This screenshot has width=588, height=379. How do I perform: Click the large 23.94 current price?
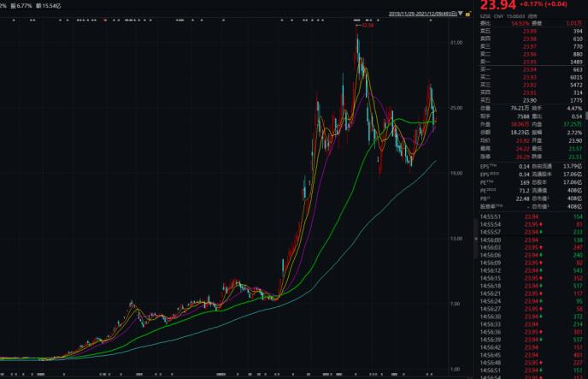498,5
